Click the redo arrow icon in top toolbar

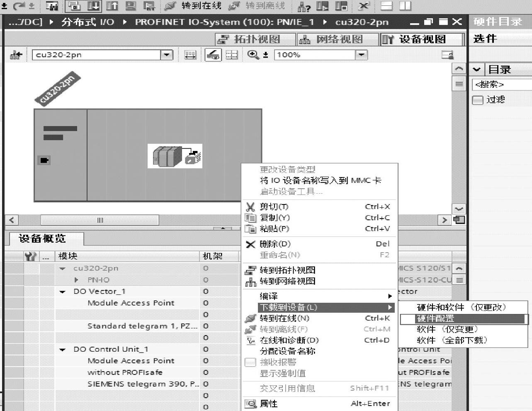point(19,6)
